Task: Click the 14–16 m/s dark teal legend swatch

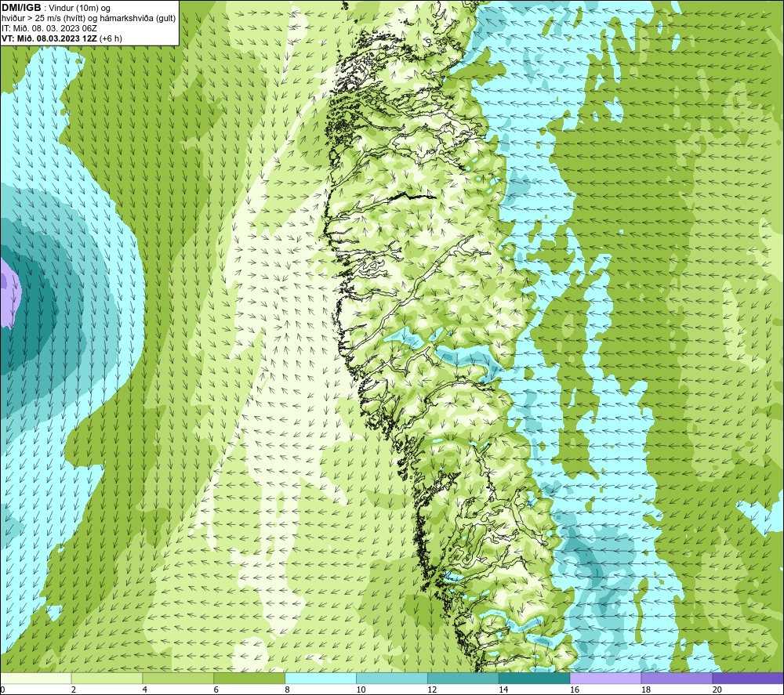Action: [x=535, y=678]
